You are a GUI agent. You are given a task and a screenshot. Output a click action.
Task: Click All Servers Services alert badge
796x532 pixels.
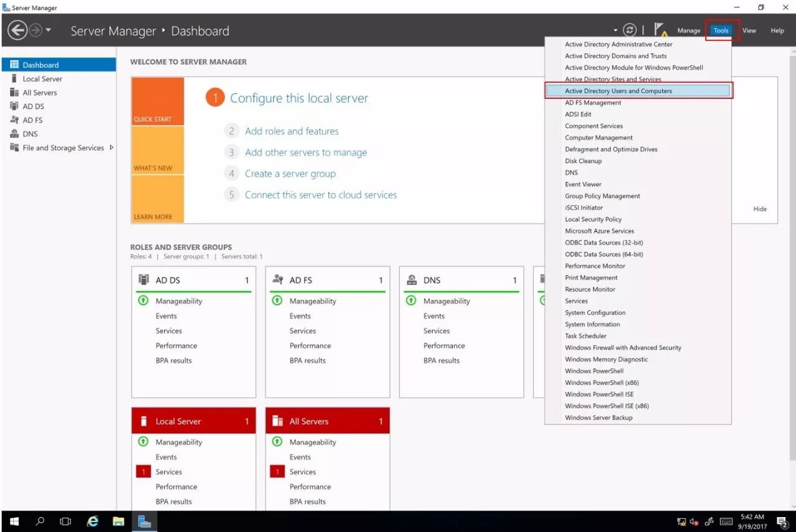pyautogui.click(x=277, y=472)
